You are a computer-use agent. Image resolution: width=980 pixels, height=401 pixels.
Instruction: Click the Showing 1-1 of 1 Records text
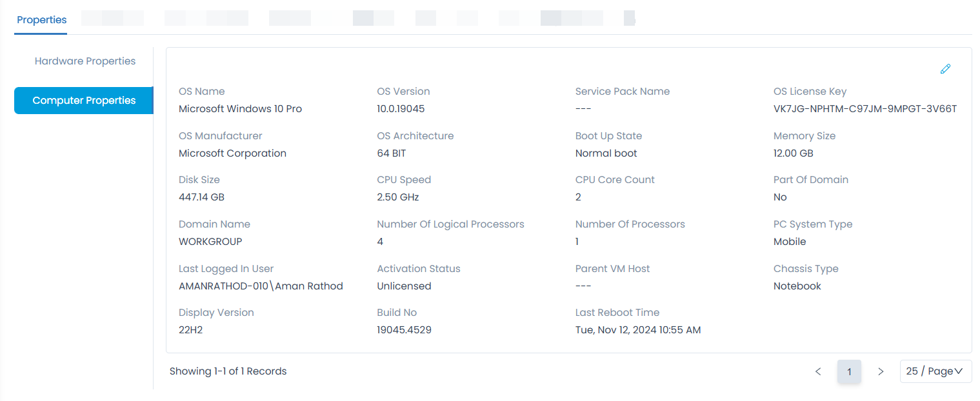click(x=228, y=371)
